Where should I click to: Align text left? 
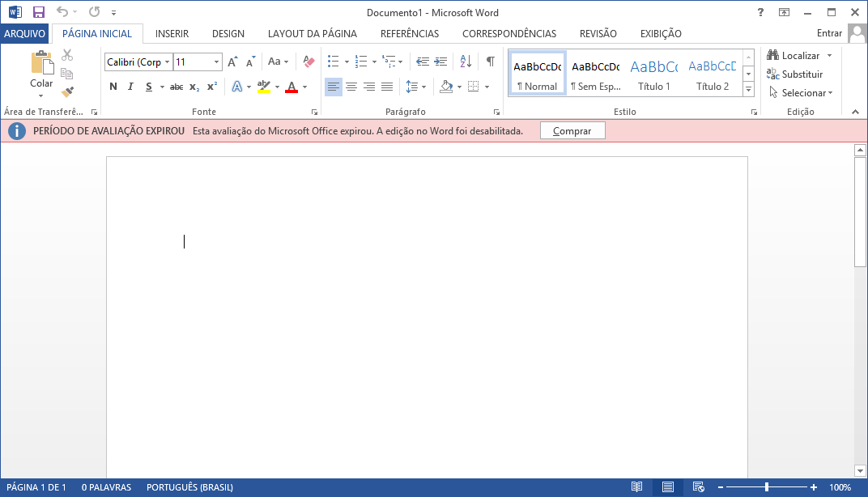click(x=334, y=87)
